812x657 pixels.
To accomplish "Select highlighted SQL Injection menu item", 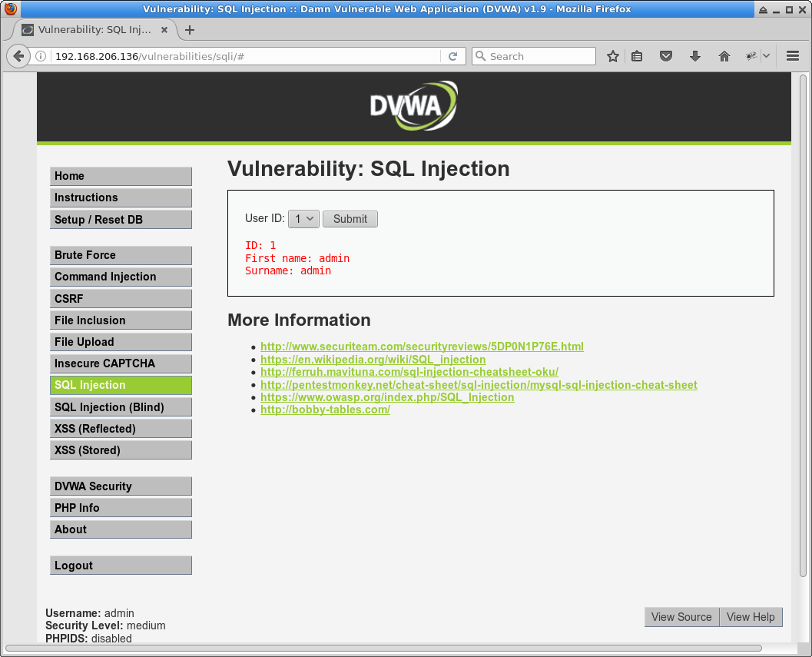I will pos(121,386).
